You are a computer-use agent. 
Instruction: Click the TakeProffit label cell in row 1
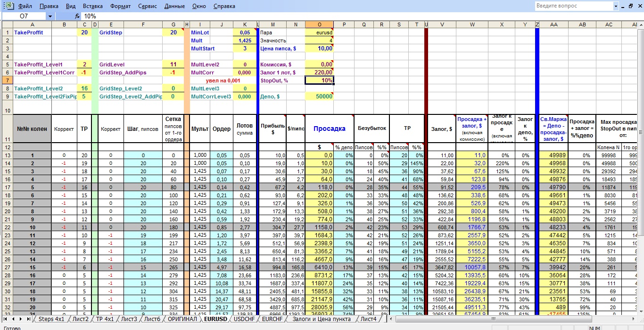click(33, 32)
